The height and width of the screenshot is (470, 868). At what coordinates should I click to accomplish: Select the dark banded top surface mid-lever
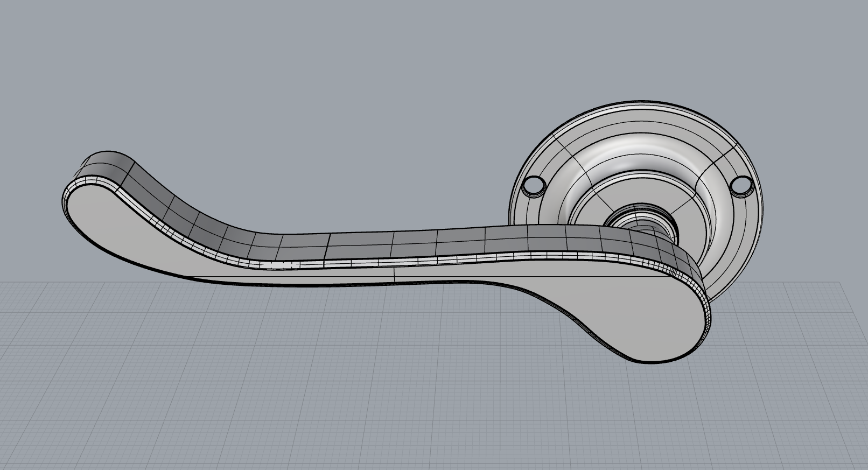pos(409,245)
